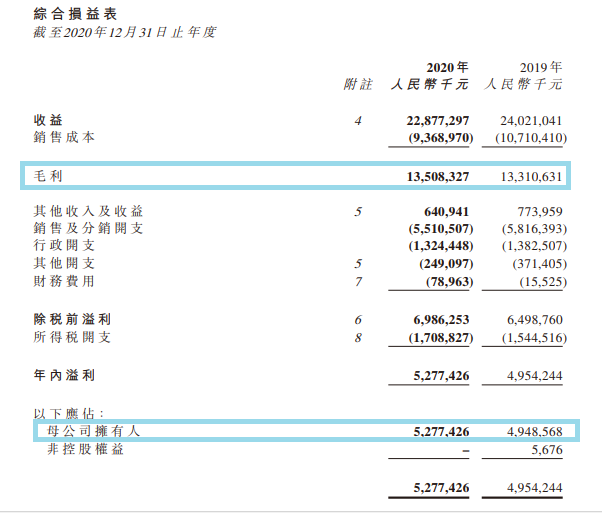Click value (5,816,393)
The width and height of the screenshot is (602, 513).
[534, 229]
